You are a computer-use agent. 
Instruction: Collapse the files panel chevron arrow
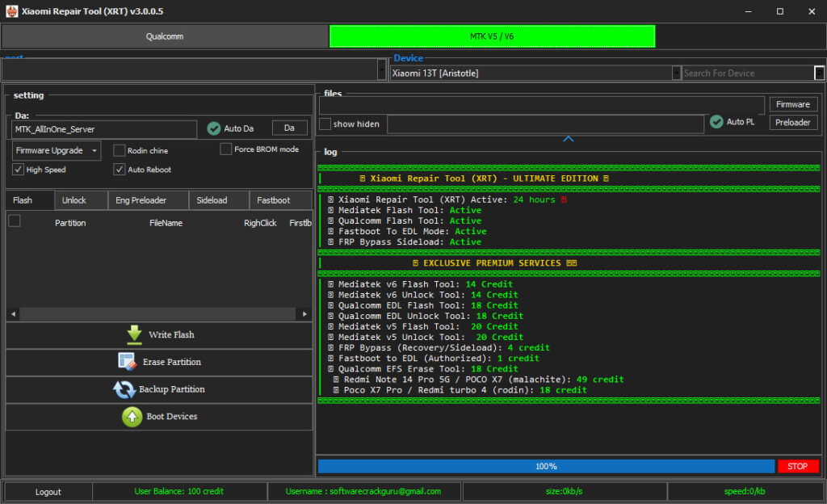coord(569,139)
